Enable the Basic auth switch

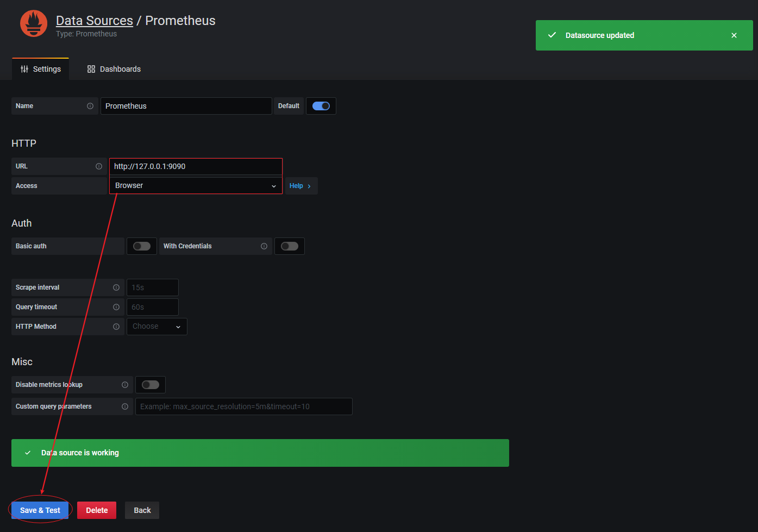[x=142, y=246]
